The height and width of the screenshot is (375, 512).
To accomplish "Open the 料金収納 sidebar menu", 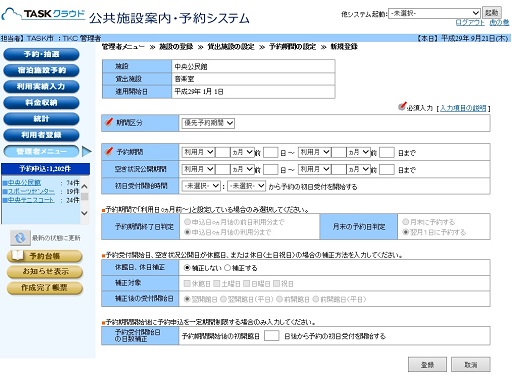I will [x=41, y=102].
